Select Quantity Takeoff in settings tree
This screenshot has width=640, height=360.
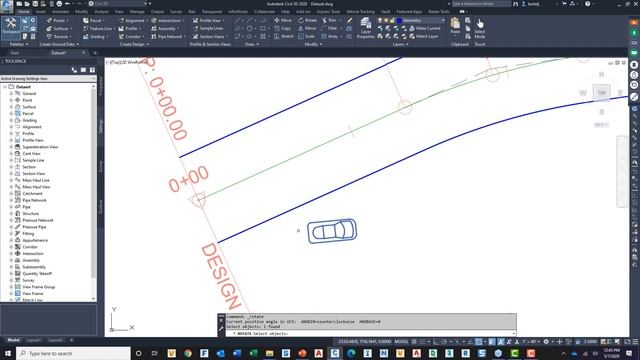pos(37,273)
